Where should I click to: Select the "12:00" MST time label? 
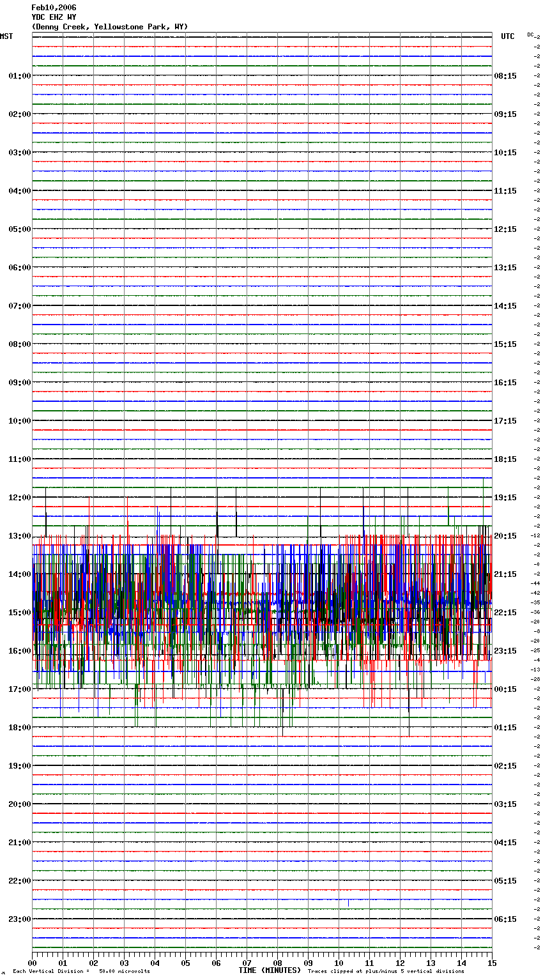coord(20,498)
